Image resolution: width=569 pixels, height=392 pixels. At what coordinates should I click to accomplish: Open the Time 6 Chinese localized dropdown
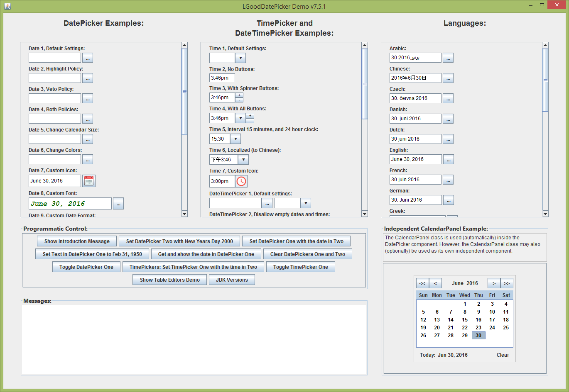243,160
